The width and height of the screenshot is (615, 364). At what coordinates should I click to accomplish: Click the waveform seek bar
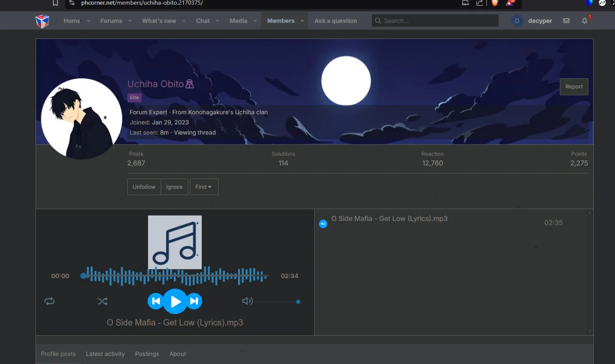coord(175,276)
